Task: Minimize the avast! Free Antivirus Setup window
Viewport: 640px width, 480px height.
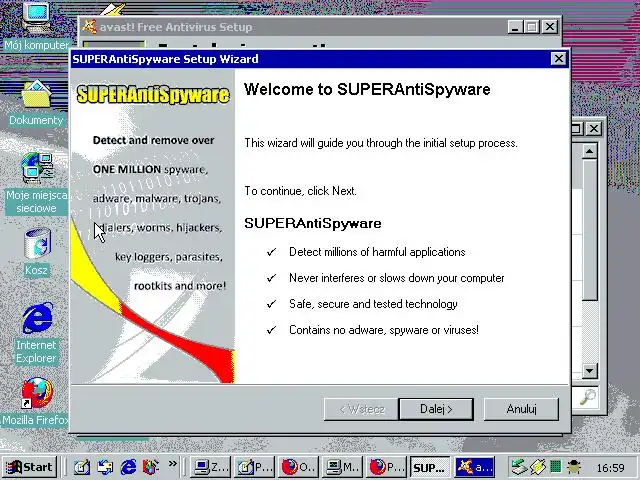Action: tap(515, 27)
